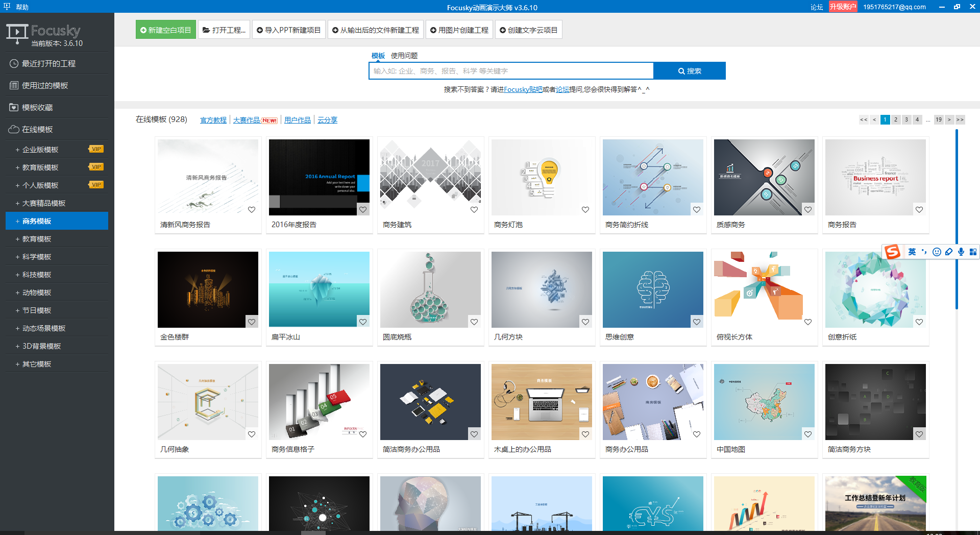
Task: Switch Sogou input language via 英 icon
Action: click(x=912, y=252)
